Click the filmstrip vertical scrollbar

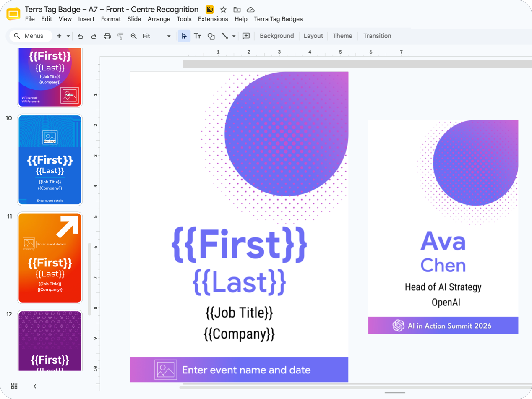(89, 279)
